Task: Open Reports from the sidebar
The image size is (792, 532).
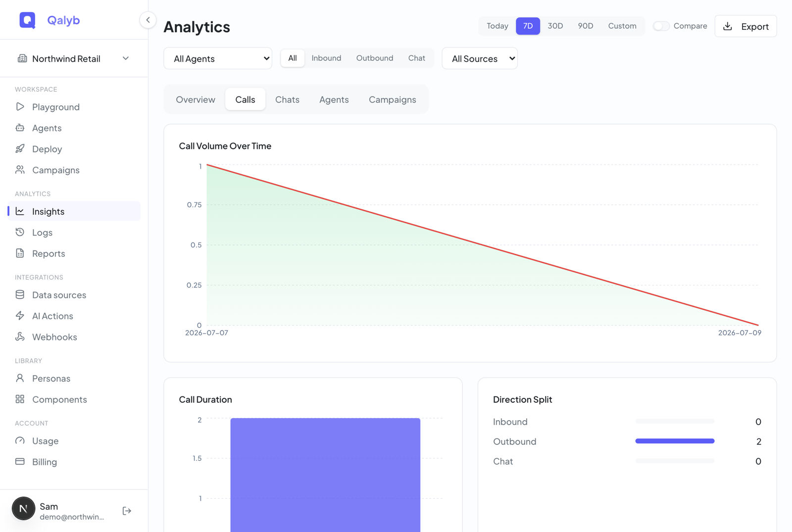Action: click(74, 253)
